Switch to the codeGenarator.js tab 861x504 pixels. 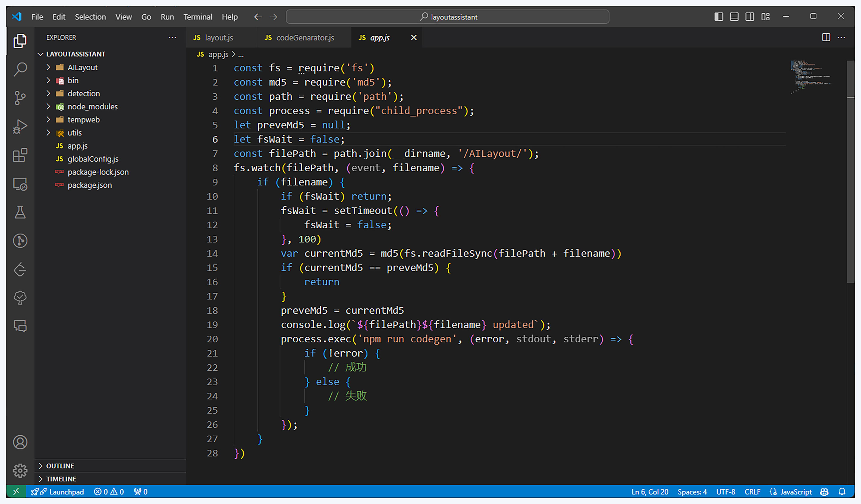point(304,38)
